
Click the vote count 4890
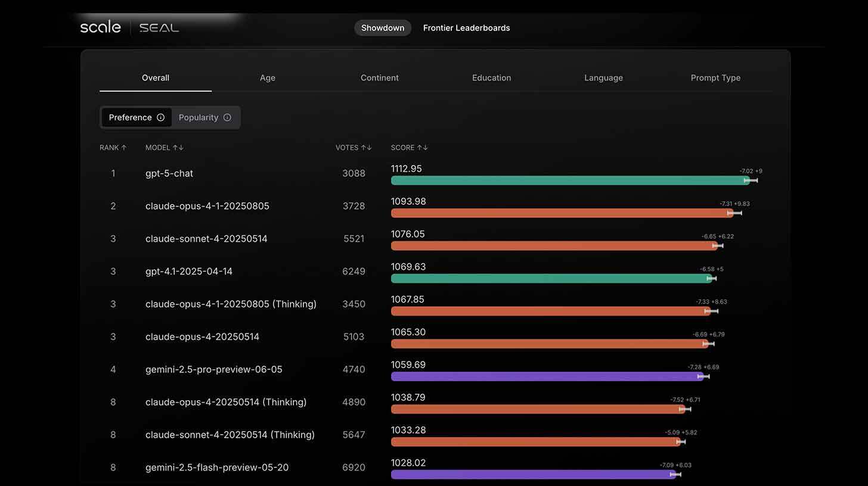coord(354,403)
